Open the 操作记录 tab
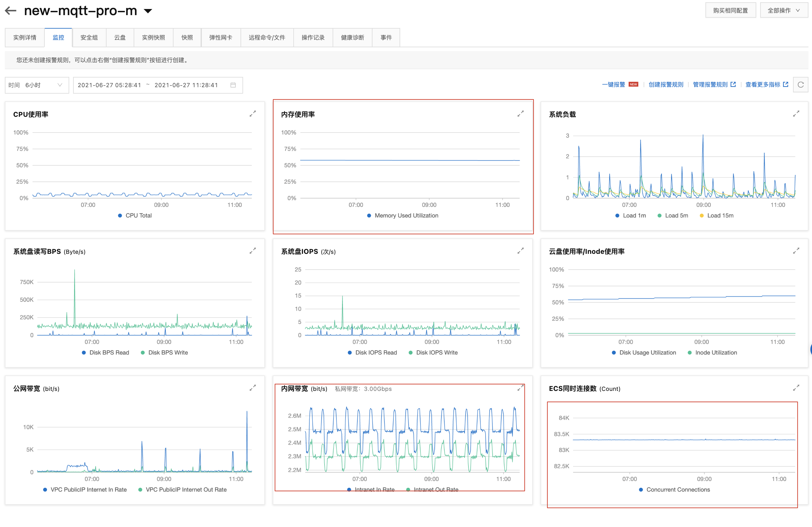Viewport: 812px width, 527px height. (313, 38)
